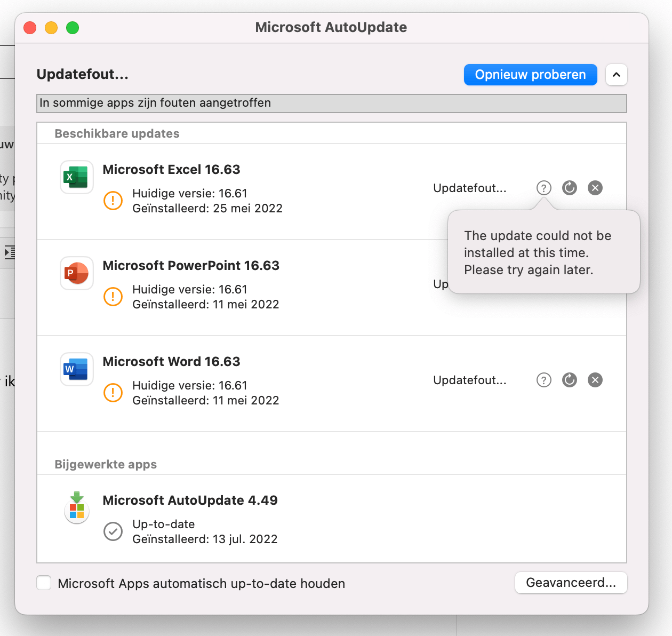Click the Microsoft AutoUpdate 4.49 title
Image resolution: width=672 pixels, height=636 pixels.
tap(190, 500)
